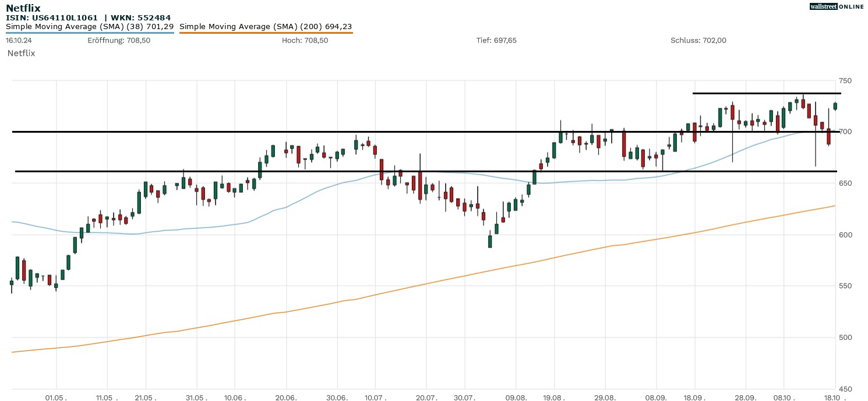This screenshot has width=868, height=401.
Task: Click the small Netflix series label above chart
Action: [22, 53]
